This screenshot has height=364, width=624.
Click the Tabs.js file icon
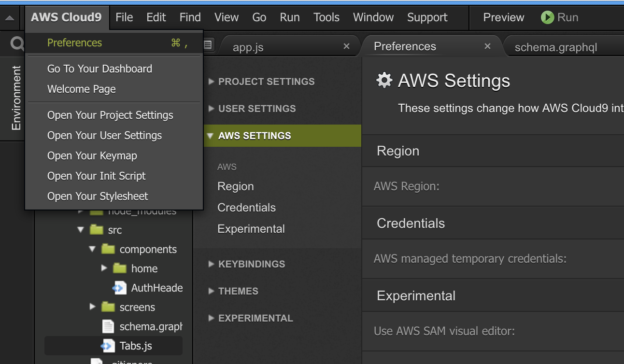click(108, 346)
